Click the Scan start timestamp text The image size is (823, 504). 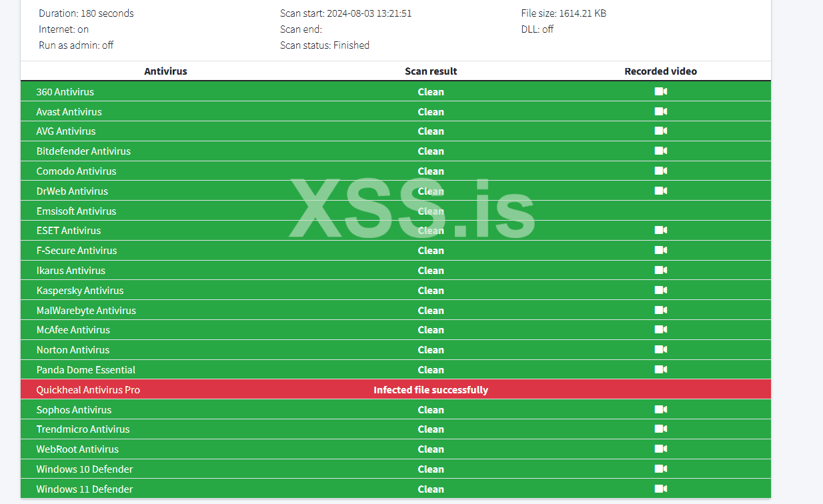click(x=345, y=13)
